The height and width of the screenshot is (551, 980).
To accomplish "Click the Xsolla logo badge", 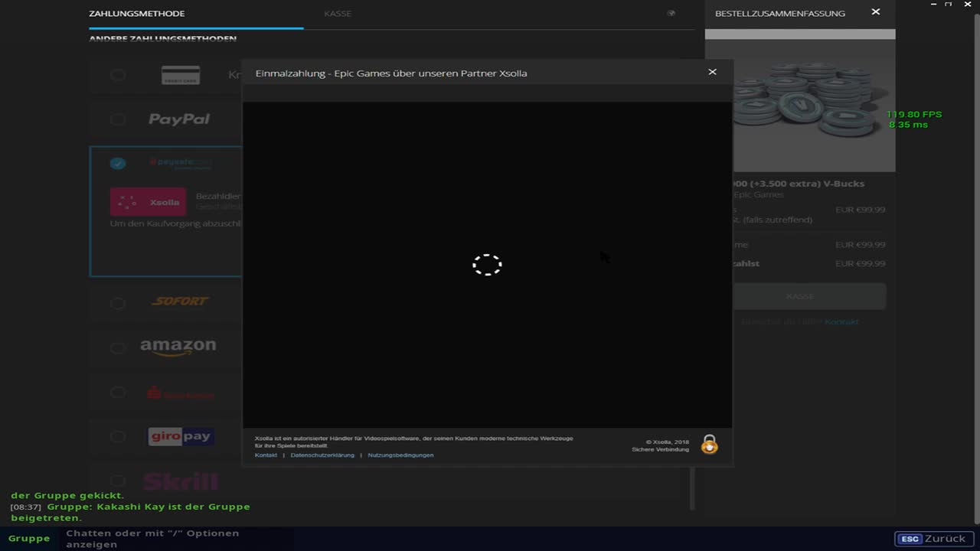I will 148,202.
